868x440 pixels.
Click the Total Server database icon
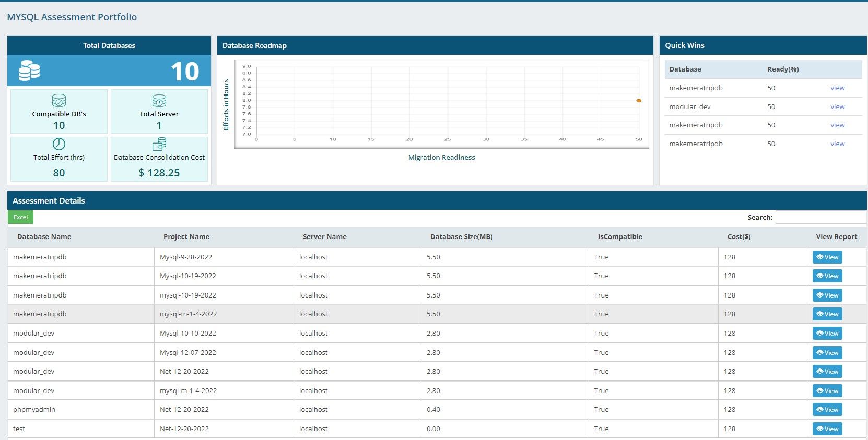[x=159, y=100]
